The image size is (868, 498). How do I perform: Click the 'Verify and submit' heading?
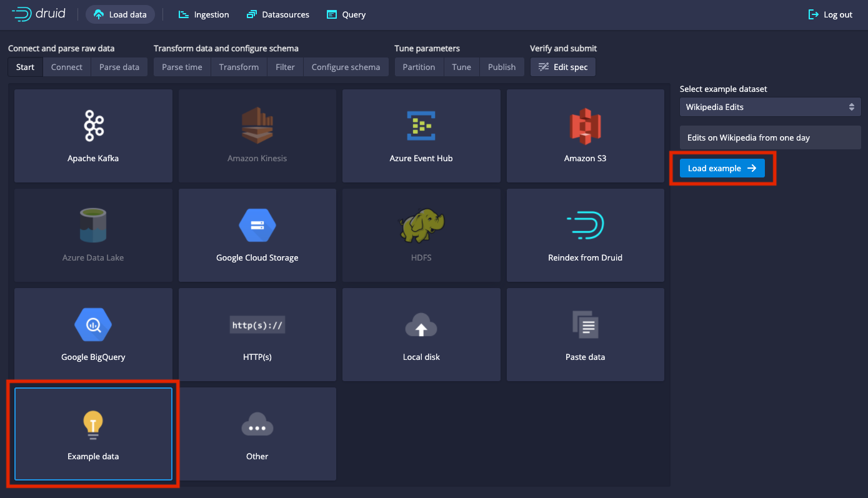click(564, 48)
